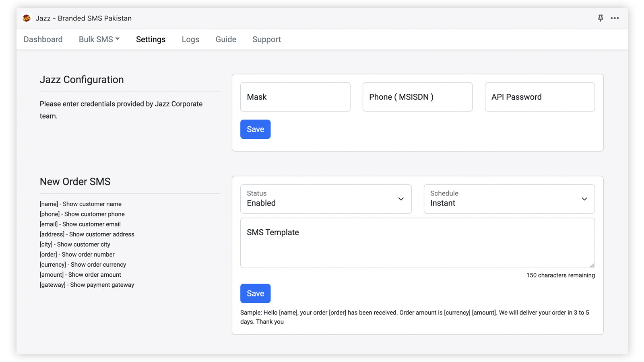Grab the SMS Template resize handle
Screen dimensions: 644x362
tap(592, 265)
